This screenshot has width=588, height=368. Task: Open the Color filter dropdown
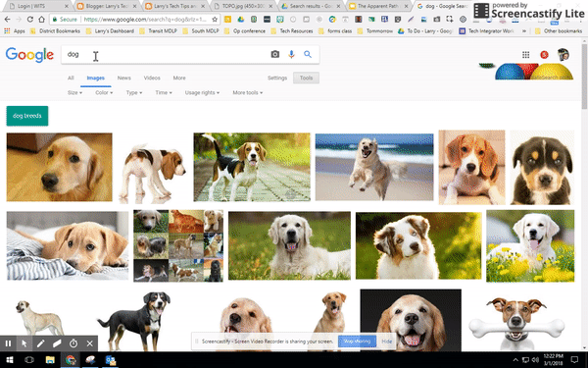(x=104, y=93)
